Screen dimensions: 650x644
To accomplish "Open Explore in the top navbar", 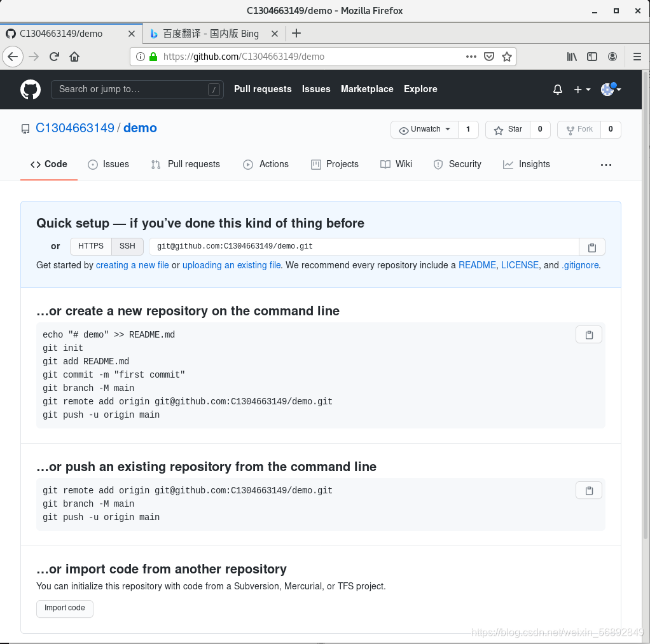I will click(x=421, y=89).
